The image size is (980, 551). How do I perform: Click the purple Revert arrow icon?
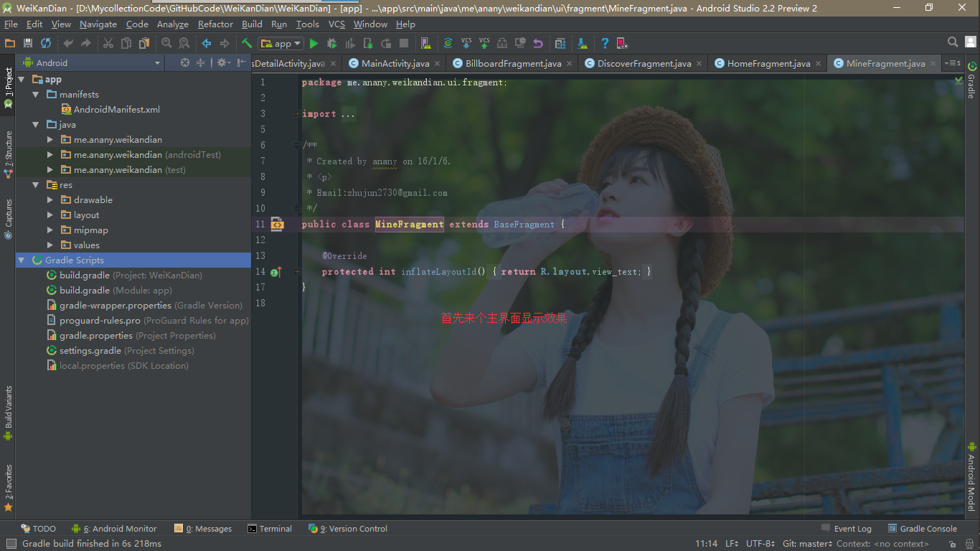click(x=538, y=43)
